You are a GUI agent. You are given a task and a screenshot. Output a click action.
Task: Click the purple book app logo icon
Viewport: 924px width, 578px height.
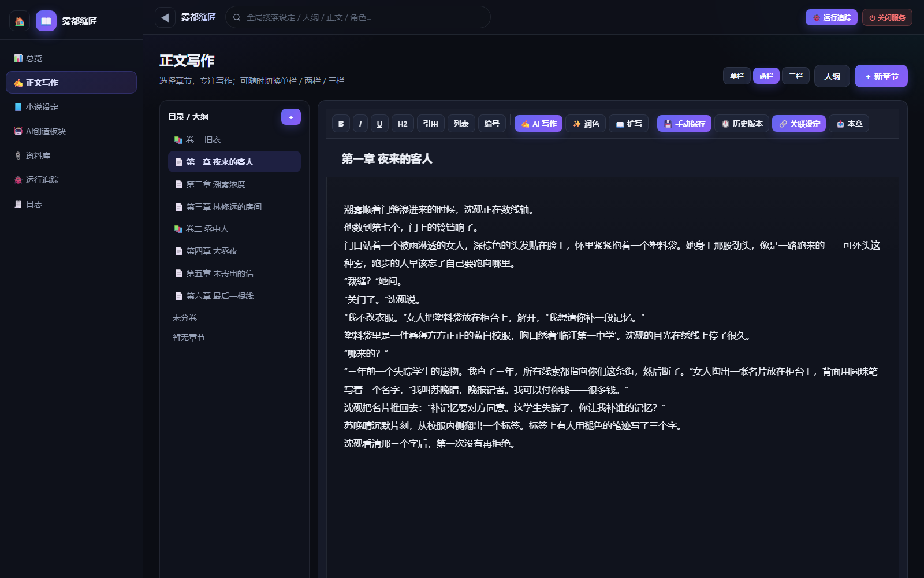(46, 21)
